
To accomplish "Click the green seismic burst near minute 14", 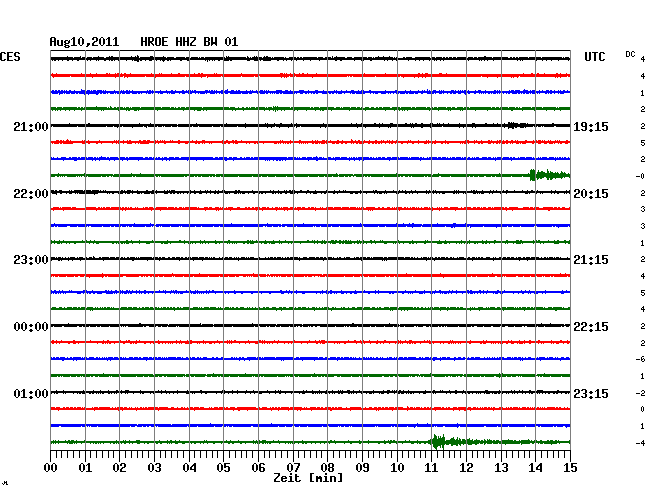I will (x=549, y=175).
